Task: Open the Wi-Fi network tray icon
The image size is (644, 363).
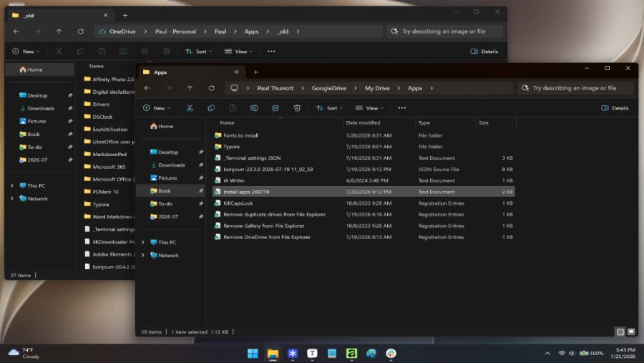Action: pos(562,353)
